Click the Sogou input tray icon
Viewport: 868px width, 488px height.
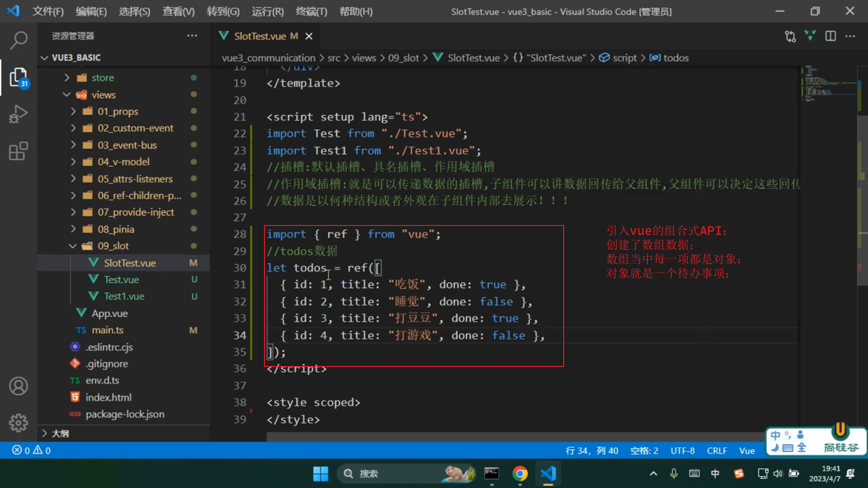[739, 474]
